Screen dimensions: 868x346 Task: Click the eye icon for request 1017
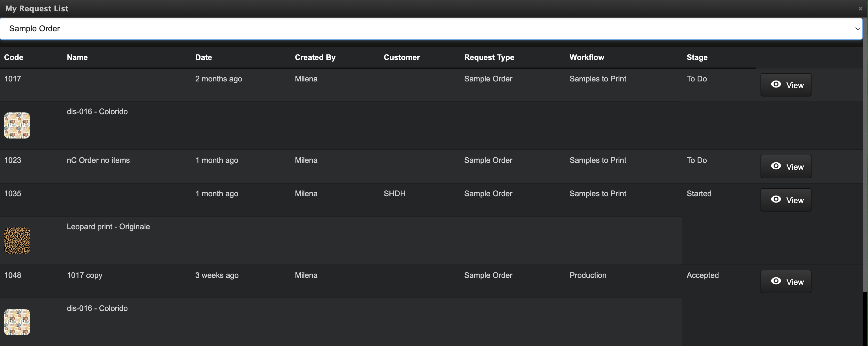click(776, 85)
